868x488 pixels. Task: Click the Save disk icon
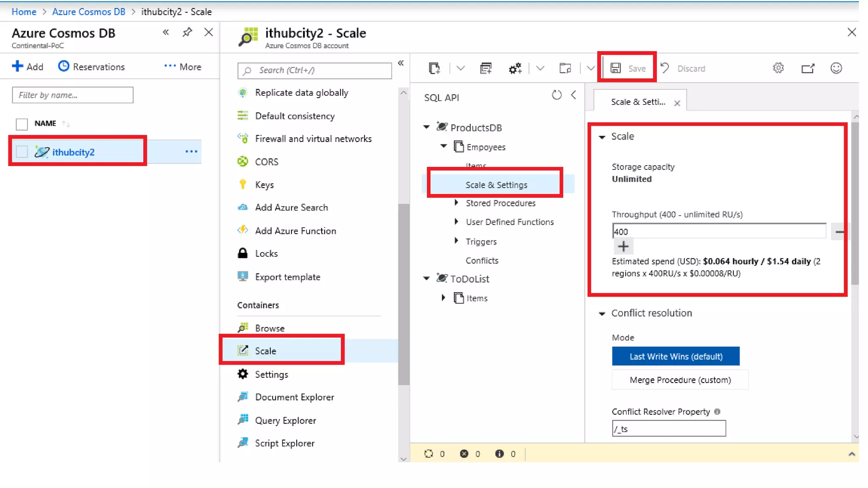tap(615, 68)
